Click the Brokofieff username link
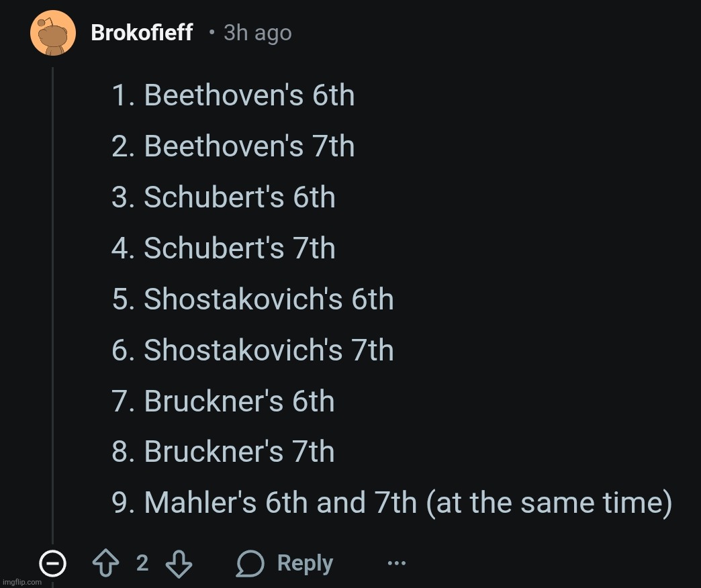Viewport: 701px width, 588px height. point(142,32)
